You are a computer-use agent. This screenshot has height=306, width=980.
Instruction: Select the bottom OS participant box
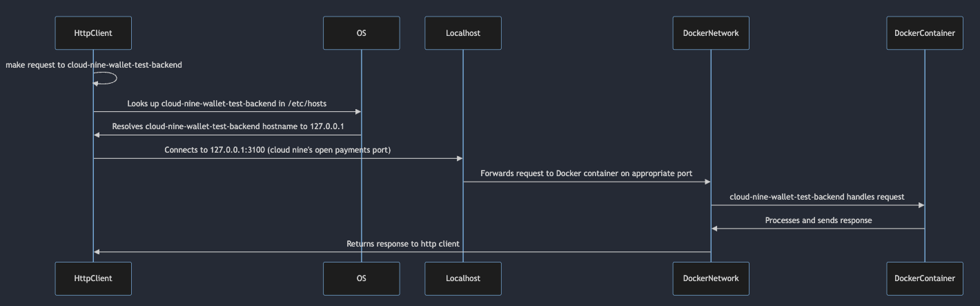tap(361, 278)
